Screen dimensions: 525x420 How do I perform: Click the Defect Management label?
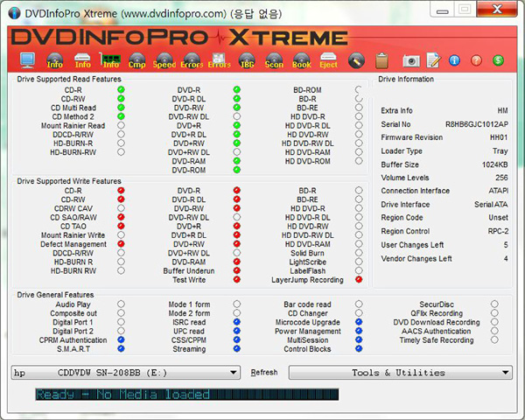coord(73,244)
